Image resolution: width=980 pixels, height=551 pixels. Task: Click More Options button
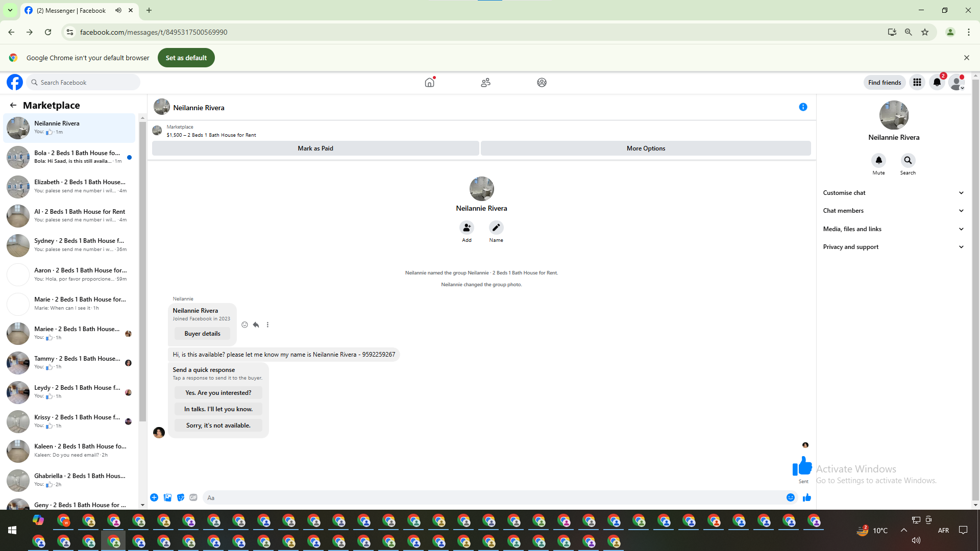(646, 148)
